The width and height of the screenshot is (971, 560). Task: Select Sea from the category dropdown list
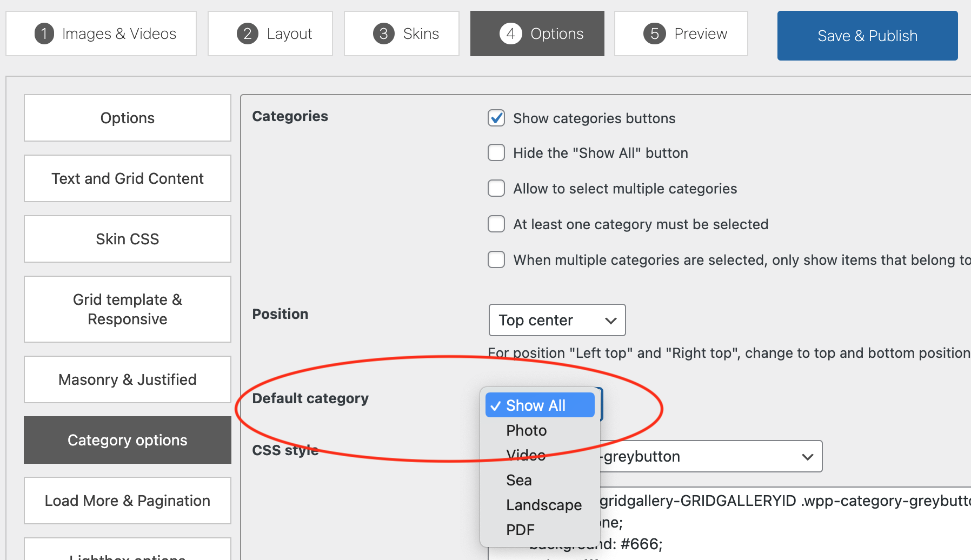coord(519,480)
